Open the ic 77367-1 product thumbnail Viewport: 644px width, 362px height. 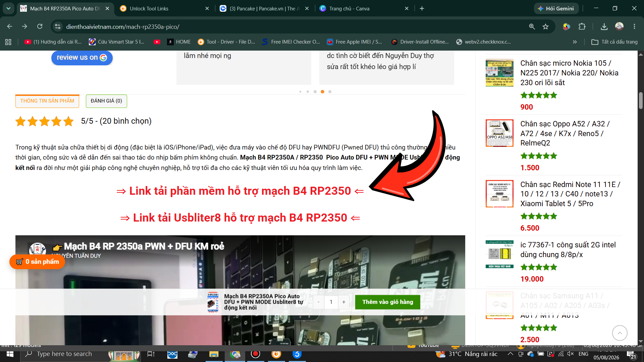(499, 254)
